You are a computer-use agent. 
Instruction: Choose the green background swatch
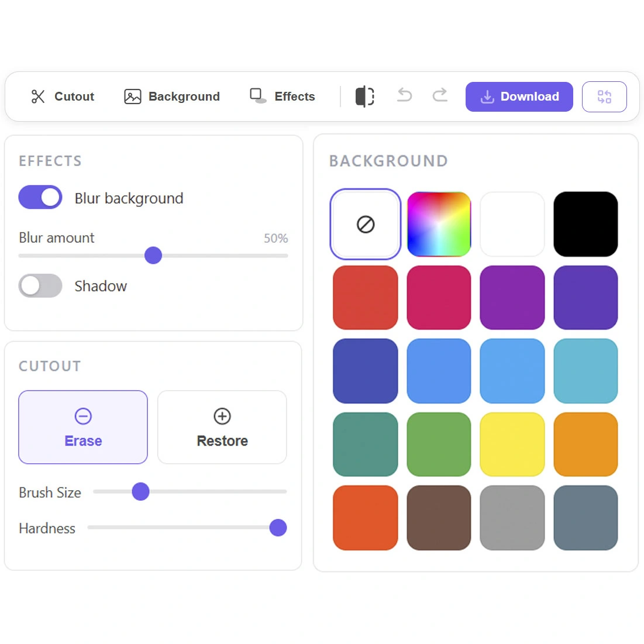coord(439,445)
